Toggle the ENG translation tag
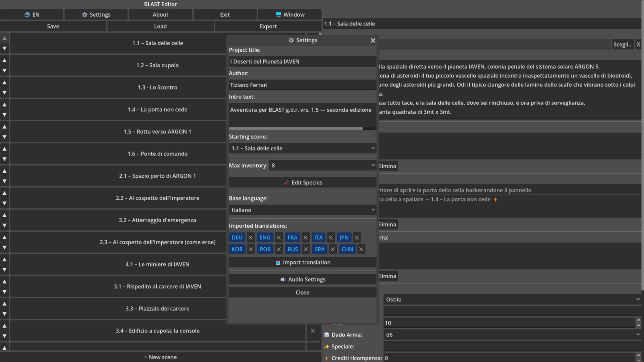The height and width of the screenshot is (362, 644). [265, 238]
